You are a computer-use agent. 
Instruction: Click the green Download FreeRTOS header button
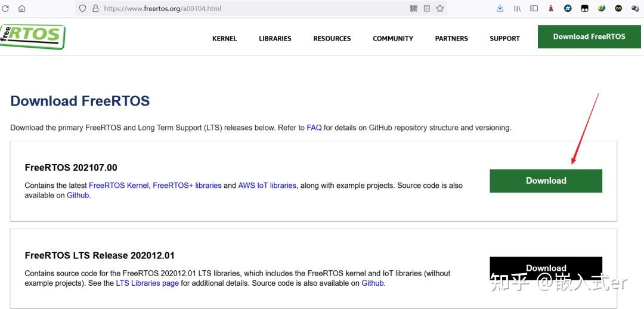[589, 36]
